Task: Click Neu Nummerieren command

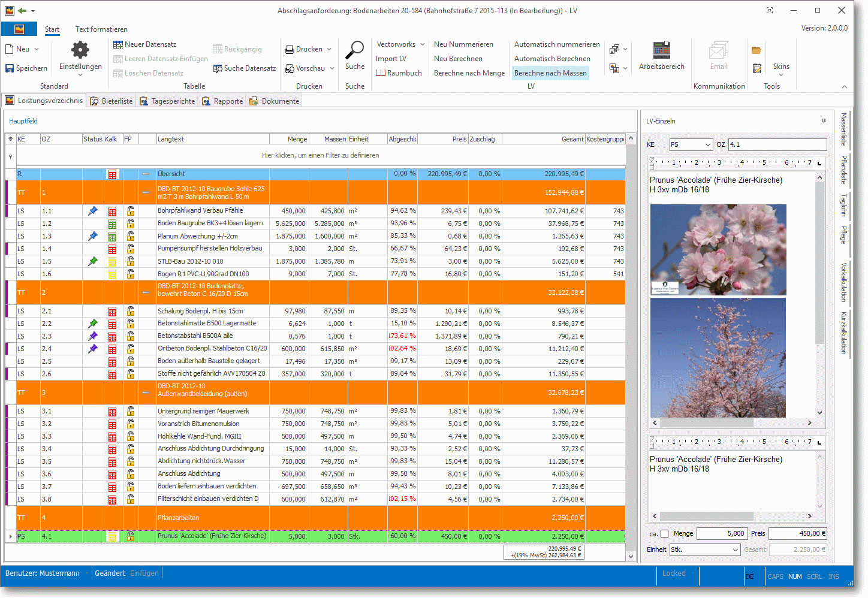Action: (463, 44)
